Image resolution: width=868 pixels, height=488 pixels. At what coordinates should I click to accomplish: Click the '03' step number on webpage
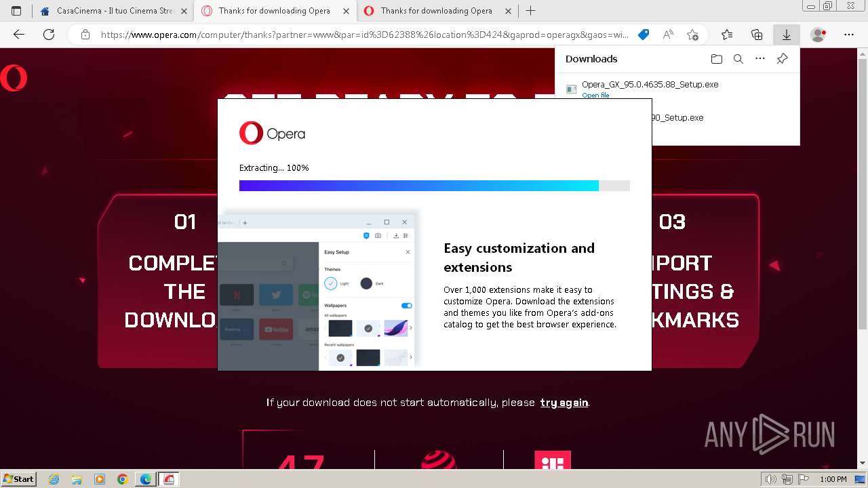(x=672, y=222)
